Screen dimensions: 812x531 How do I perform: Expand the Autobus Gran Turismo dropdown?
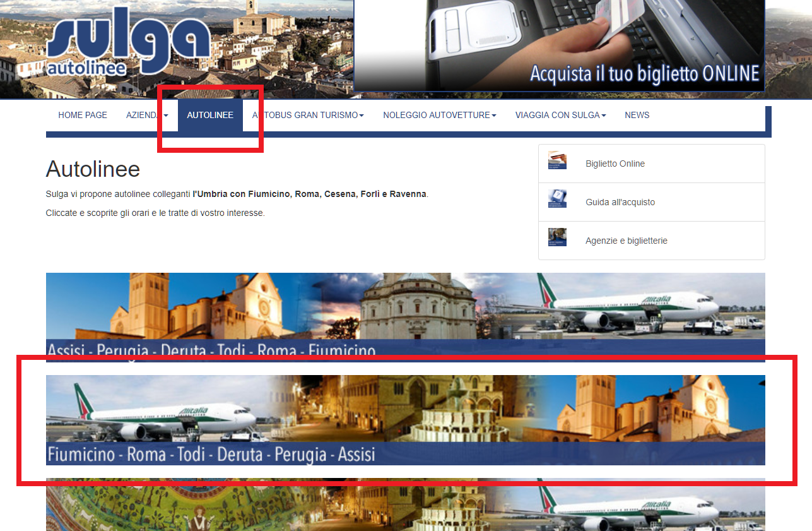308,116
